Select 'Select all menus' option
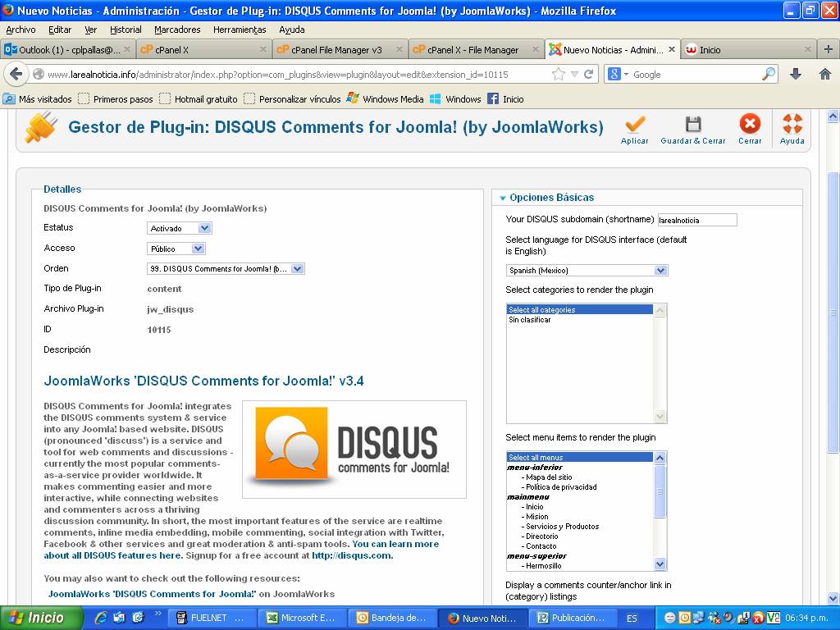Image resolution: width=840 pixels, height=630 pixels. coord(580,458)
